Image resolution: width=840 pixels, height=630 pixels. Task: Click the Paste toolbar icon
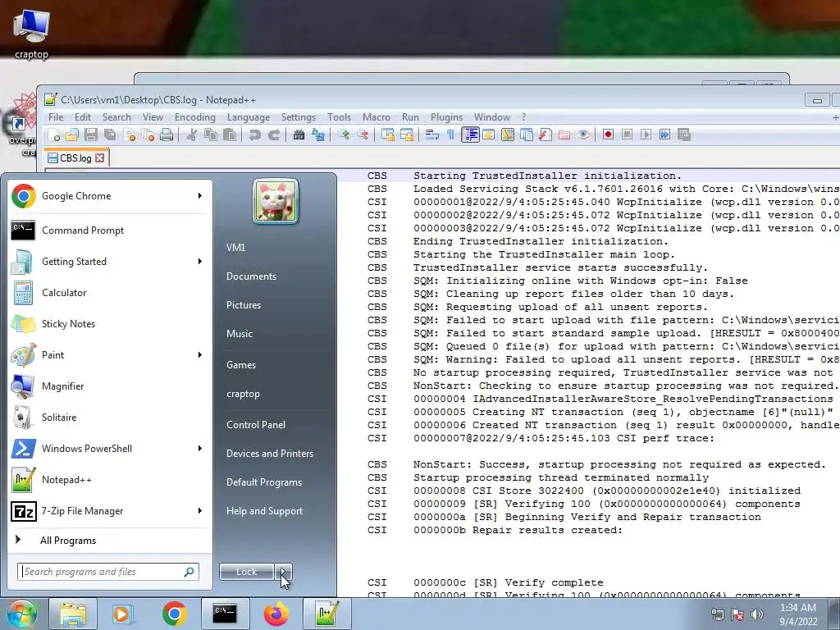pyautogui.click(x=230, y=135)
